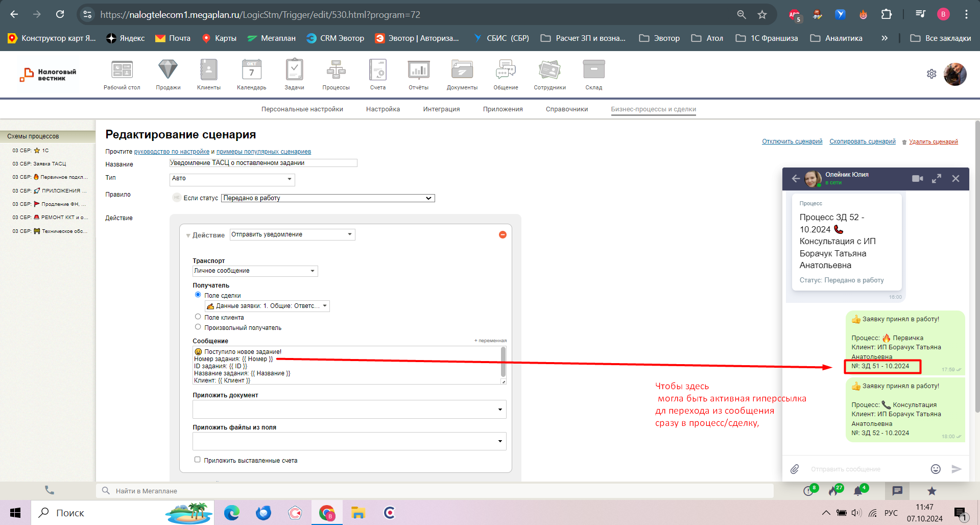Click Скопировать сценарий link
Screen dimensions: 980x525
click(863, 141)
